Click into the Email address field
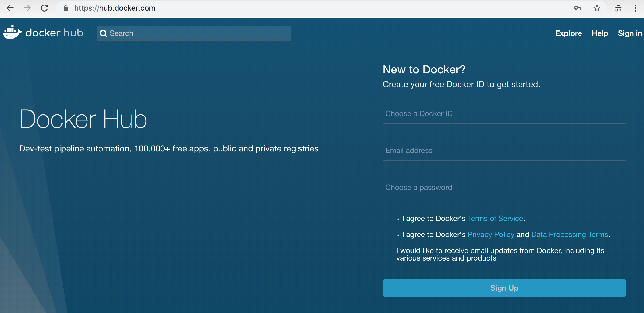644x313 pixels. coord(504,151)
